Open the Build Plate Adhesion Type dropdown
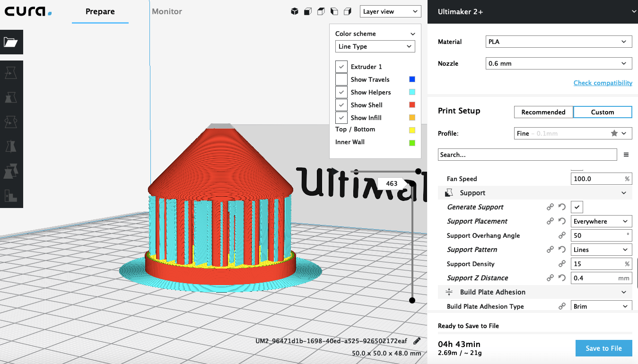The image size is (638, 364). (x=602, y=306)
